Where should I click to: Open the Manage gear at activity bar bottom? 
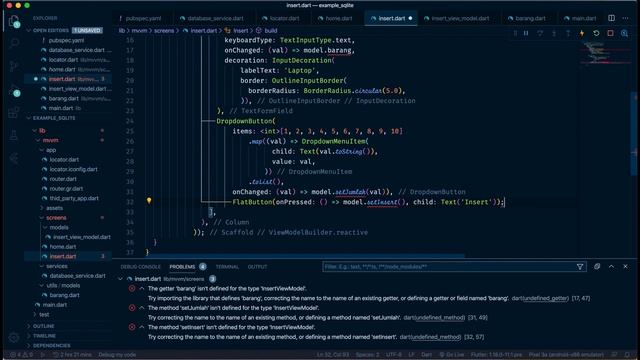(x=14, y=337)
